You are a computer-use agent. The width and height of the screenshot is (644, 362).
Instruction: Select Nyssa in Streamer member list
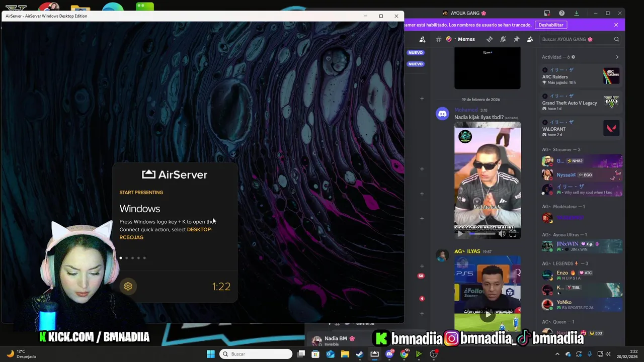581,175
